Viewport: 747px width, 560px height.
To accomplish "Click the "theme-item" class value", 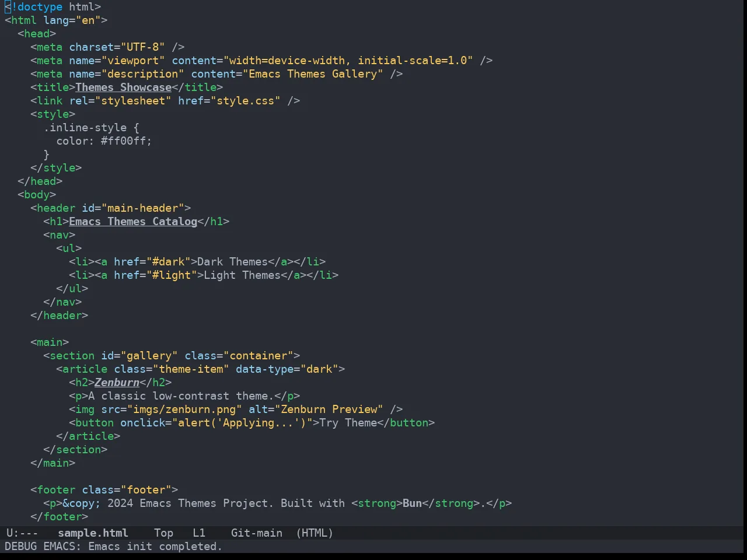I will [x=191, y=369].
